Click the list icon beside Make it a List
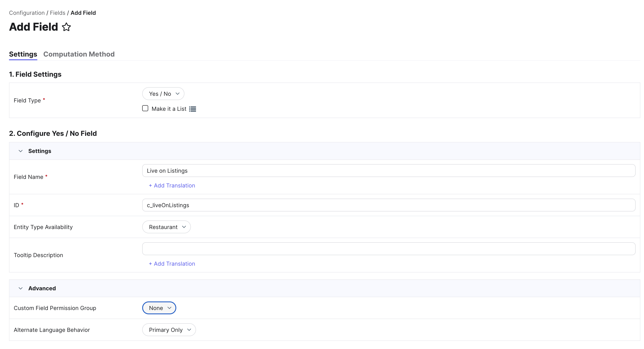644x349 pixels. pos(193,109)
